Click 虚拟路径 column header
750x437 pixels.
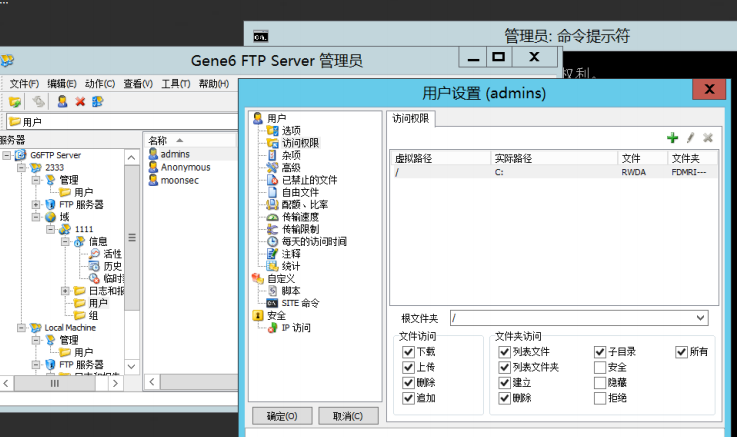pyautogui.click(x=441, y=158)
